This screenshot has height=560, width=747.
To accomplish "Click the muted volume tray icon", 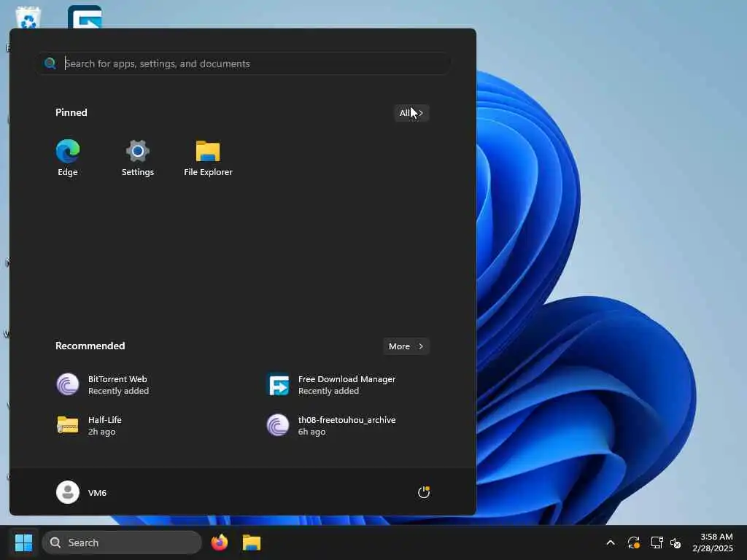I will (676, 542).
